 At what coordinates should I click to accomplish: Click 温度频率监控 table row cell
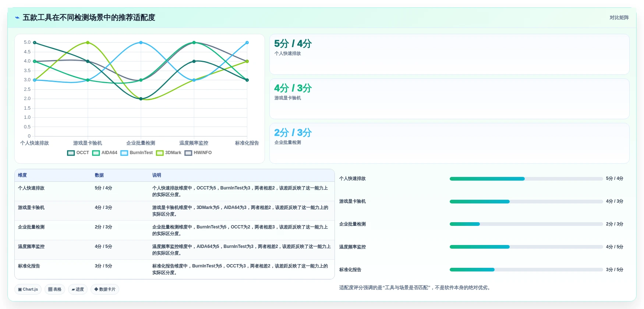click(x=31, y=246)
